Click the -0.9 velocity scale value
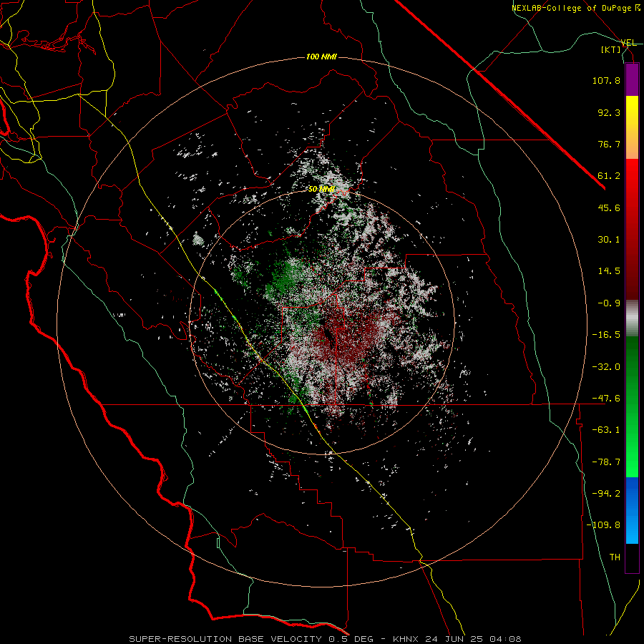The width and height of the screenshot is (644, 644). click(609, 303)
